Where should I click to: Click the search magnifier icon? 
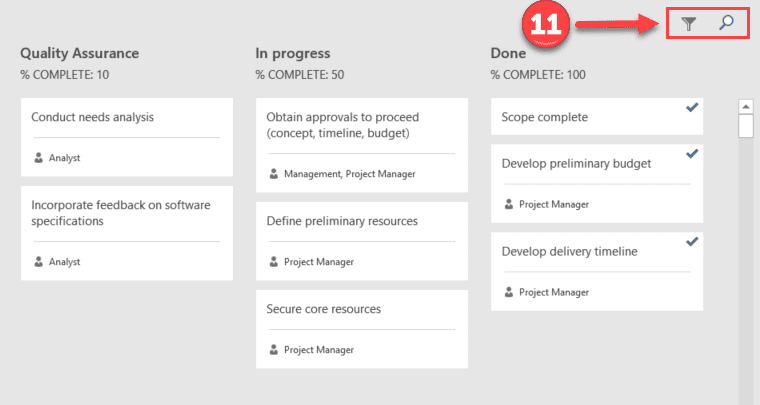[726, 22]
